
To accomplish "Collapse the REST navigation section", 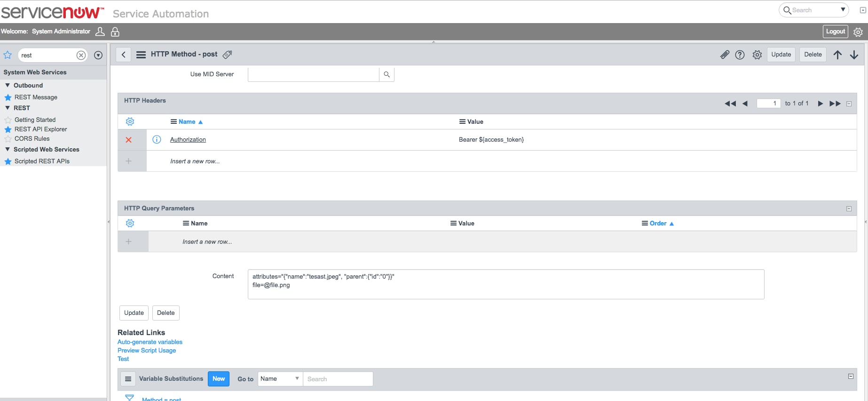I will point(8,108).
